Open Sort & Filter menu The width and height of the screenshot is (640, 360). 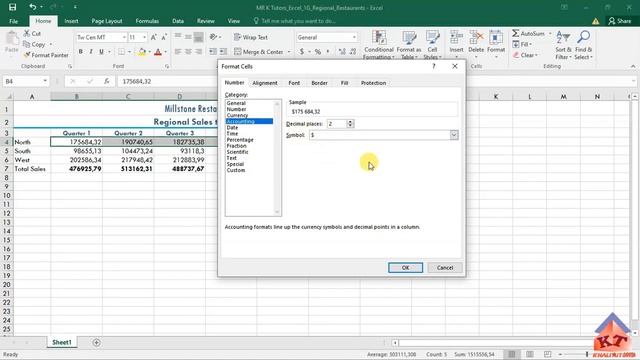[x=563, y=44]
